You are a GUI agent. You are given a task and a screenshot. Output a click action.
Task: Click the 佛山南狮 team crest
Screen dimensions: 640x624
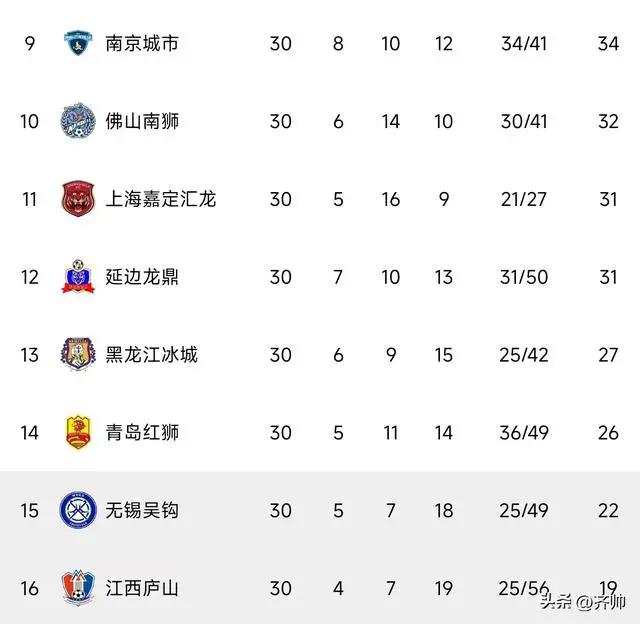pos(78,121)
